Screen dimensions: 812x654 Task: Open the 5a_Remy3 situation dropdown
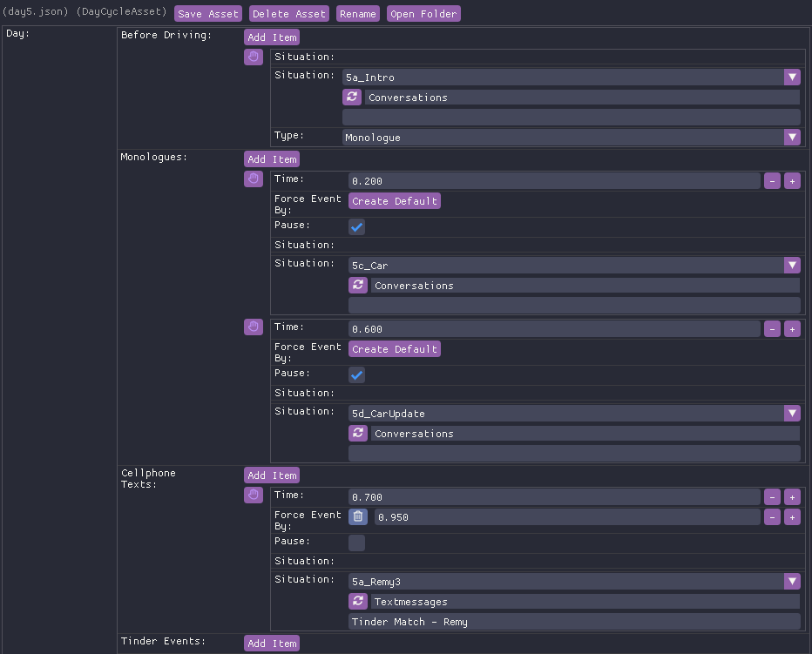pos(791,582)
